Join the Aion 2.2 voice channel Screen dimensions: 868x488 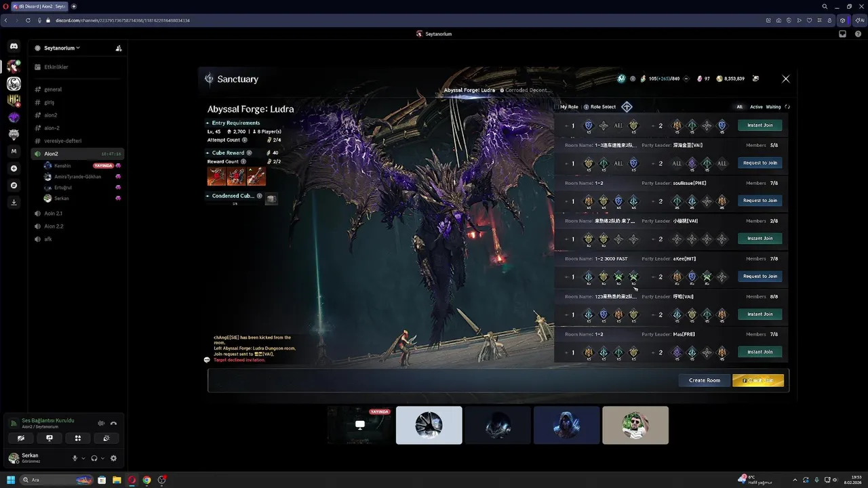point(78,226)
